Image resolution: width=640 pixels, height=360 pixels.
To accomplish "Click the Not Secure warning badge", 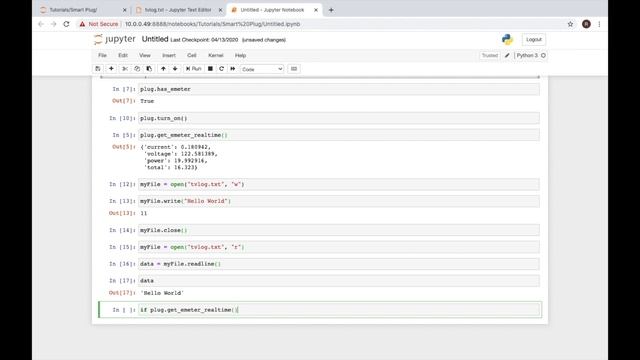I will 99,24.
